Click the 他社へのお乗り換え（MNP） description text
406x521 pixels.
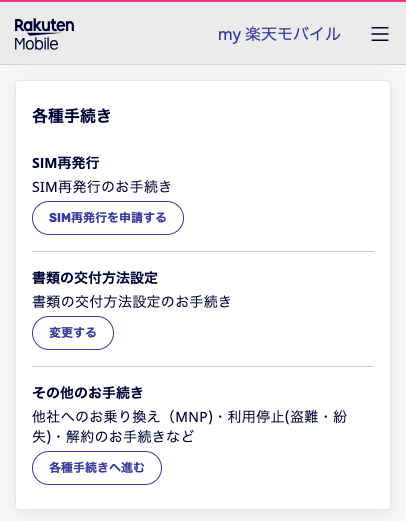tap(122, 417)
